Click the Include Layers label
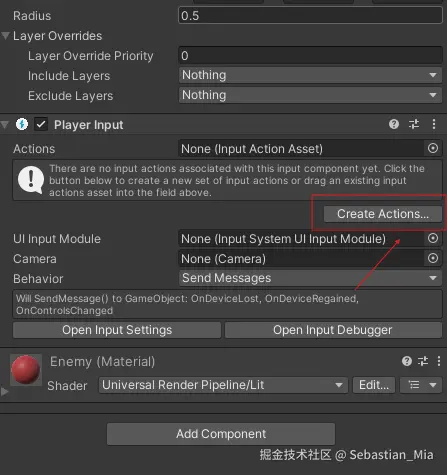This screenshot has width=447, height=475. (69, 76)
